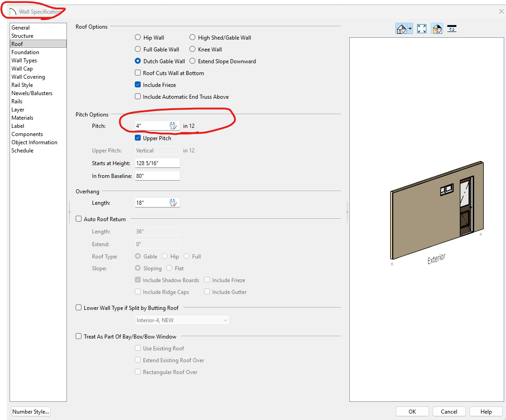Uncheck the Include Frieze checkbox
506x420 pixels.
pos(138,85)
